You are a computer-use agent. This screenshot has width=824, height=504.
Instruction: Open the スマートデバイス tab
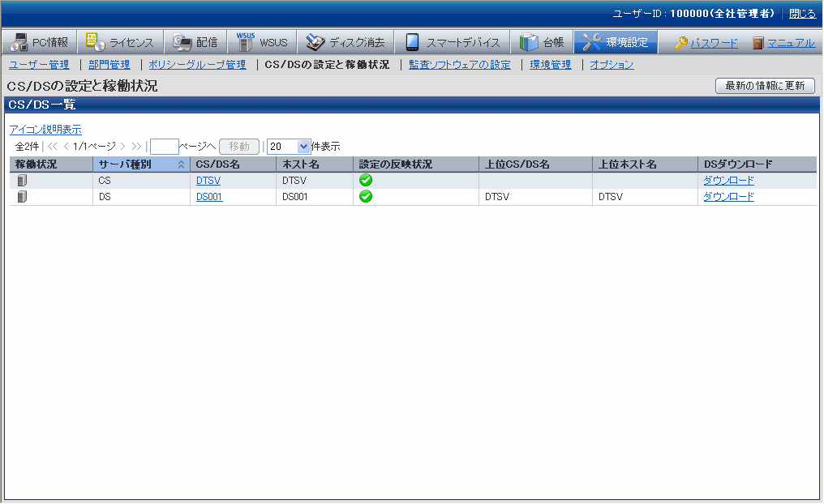click(452, 42)
